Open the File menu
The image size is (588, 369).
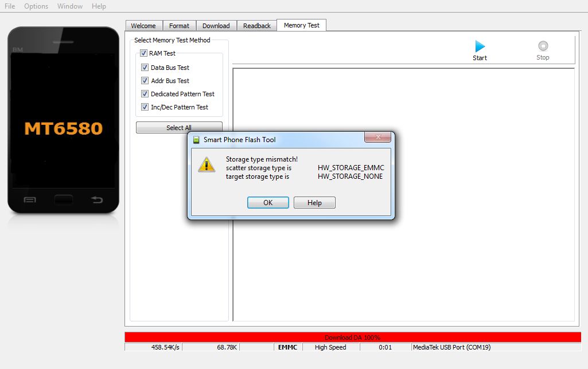coord(10,6)
